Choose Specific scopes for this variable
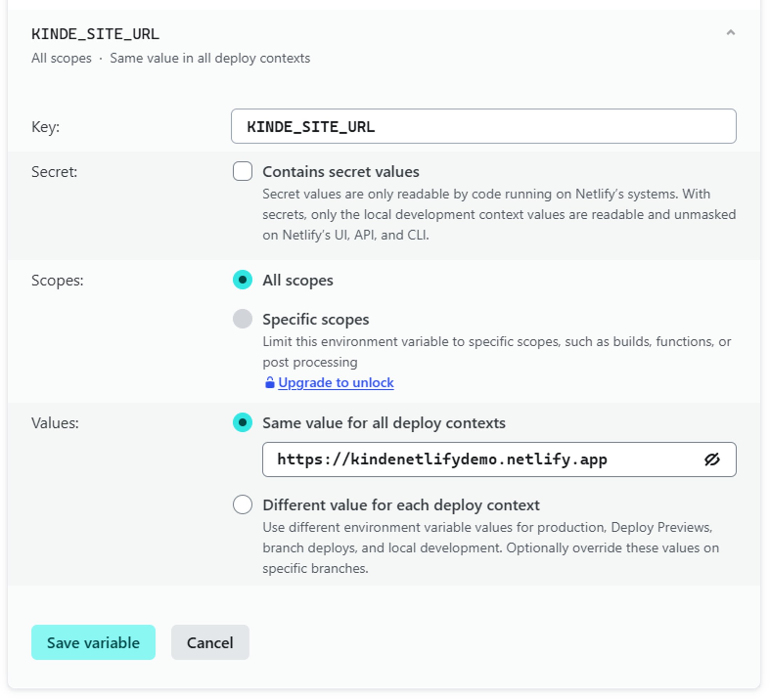770x700 pixels. 242,319
